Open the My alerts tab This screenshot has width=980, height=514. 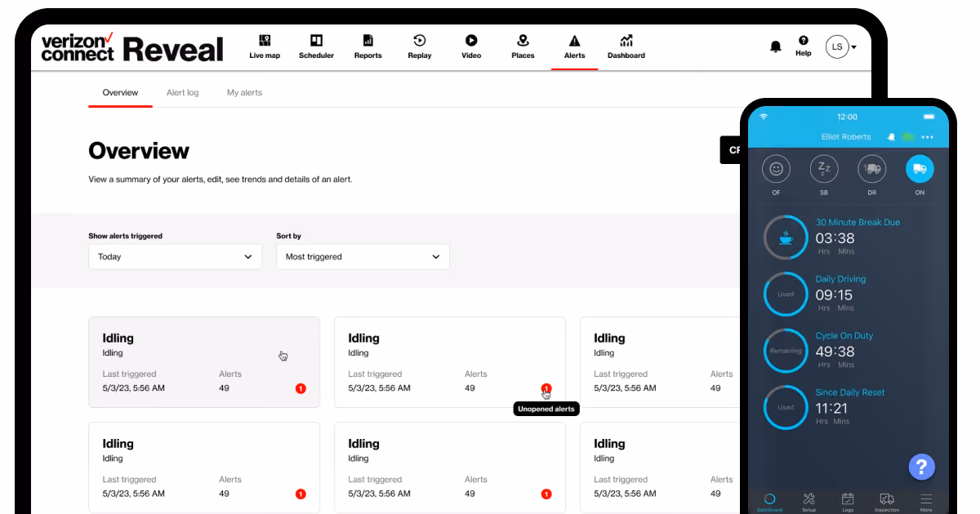[244, 93]
